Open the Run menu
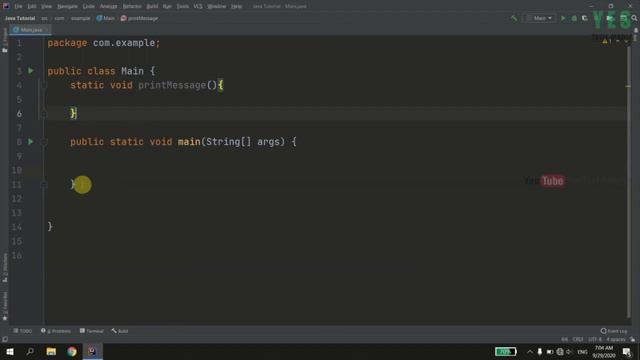Image resolution: width=640 pixels, height=360 pixels. pos(167,6)
